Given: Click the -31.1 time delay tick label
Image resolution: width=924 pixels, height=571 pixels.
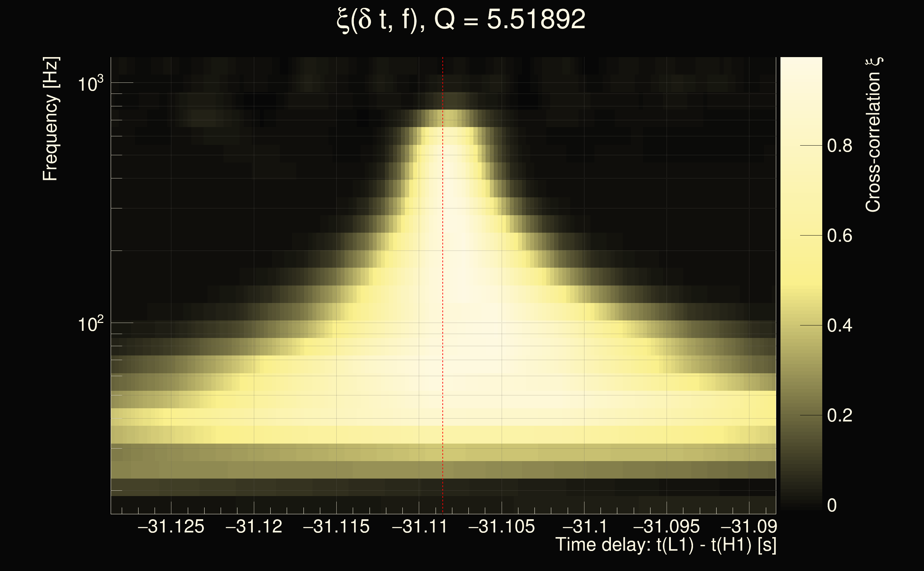Looking at the screenshot, I should (584, 526).
